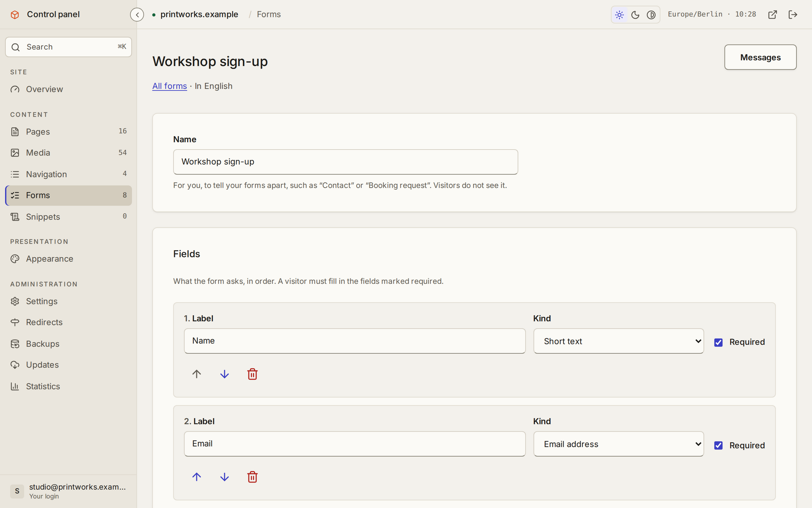Open Statistics in the sidebar

coord(68,386)
